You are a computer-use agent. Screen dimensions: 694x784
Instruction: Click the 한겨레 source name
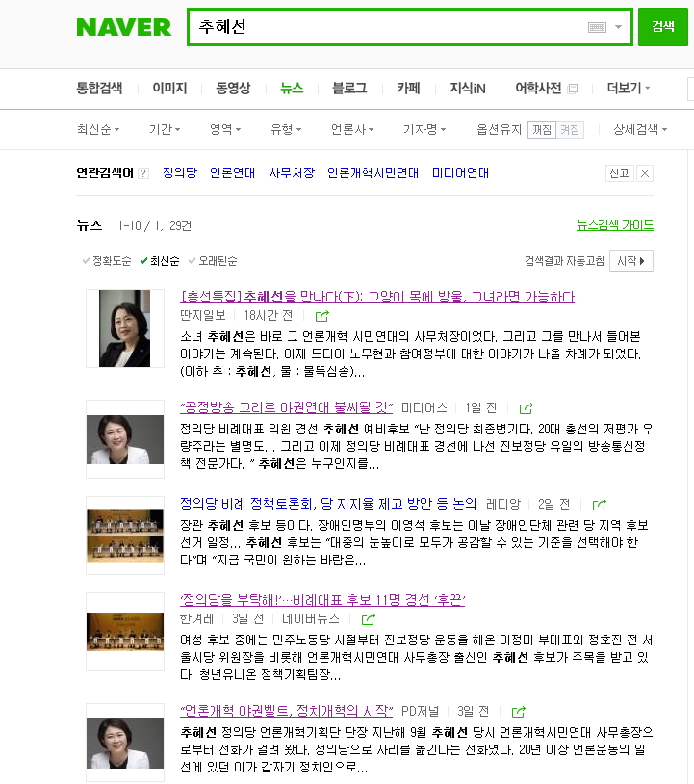(x=197, y=619)
